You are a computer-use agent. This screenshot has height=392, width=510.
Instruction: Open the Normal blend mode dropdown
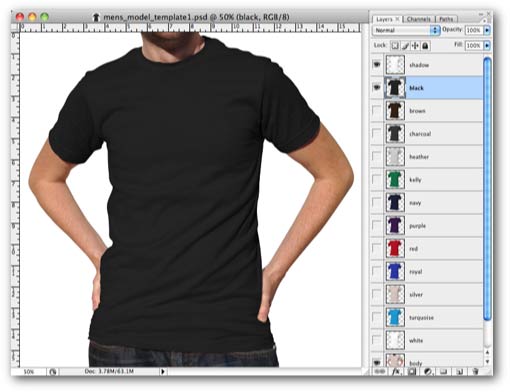coord(406,30)
